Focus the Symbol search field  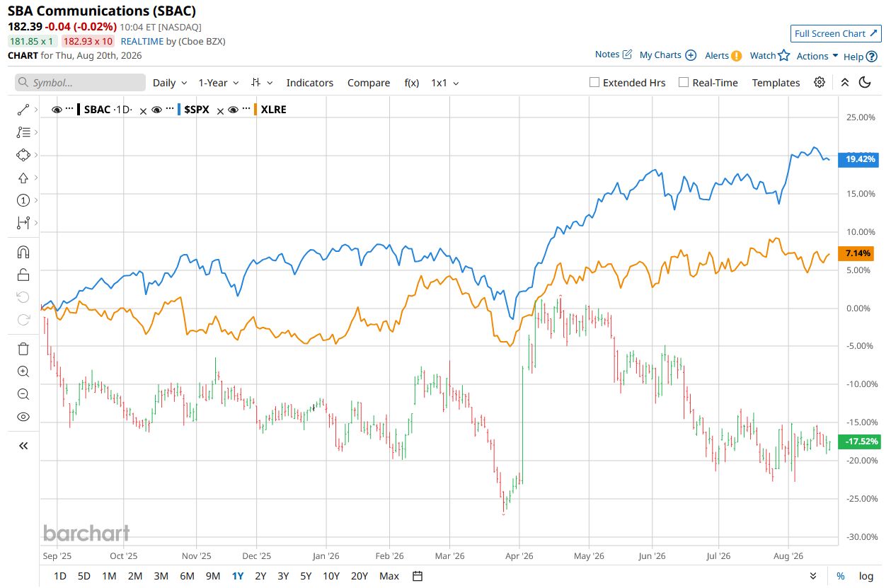[x=80, y=83]
